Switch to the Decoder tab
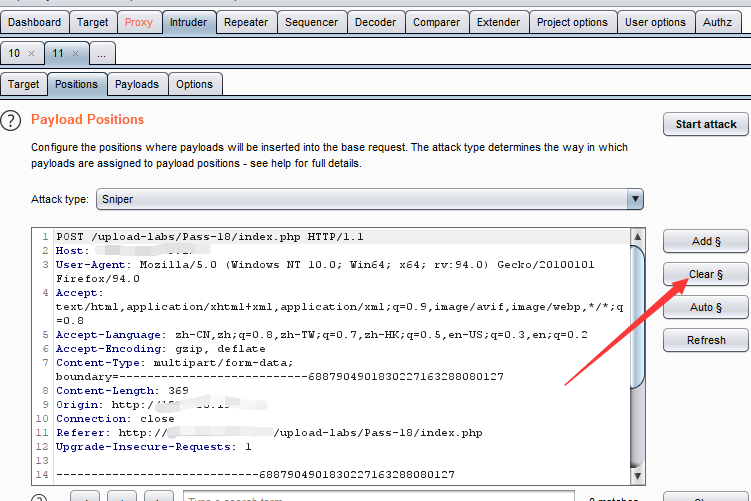Screen dimensions: 751x501 click(x=376, y=22)
